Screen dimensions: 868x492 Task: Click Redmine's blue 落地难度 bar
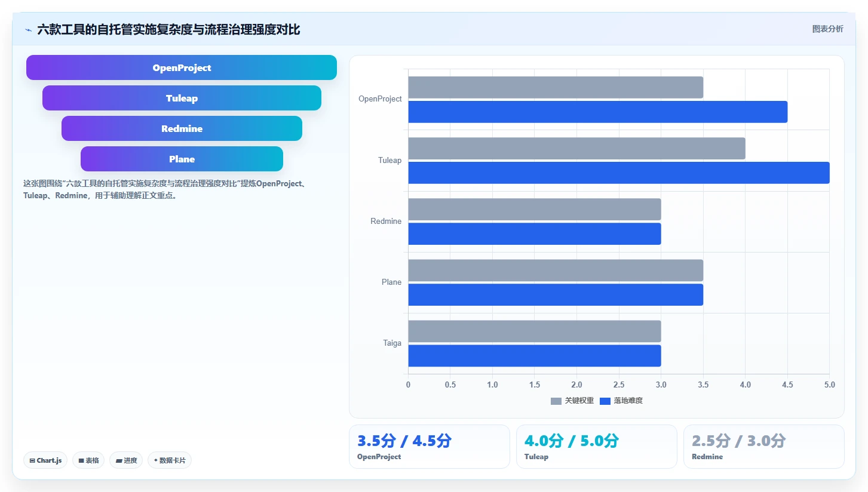[535, 234]
